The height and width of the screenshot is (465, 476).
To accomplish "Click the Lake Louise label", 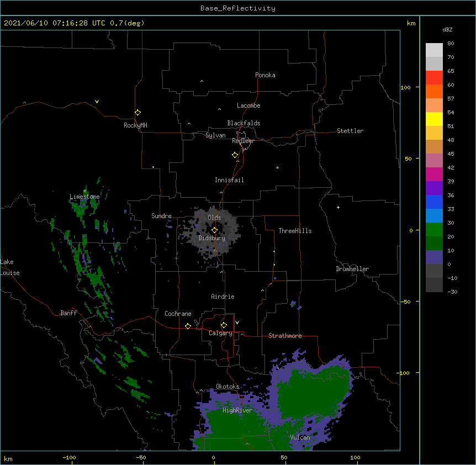I will [x=10, y=267].
